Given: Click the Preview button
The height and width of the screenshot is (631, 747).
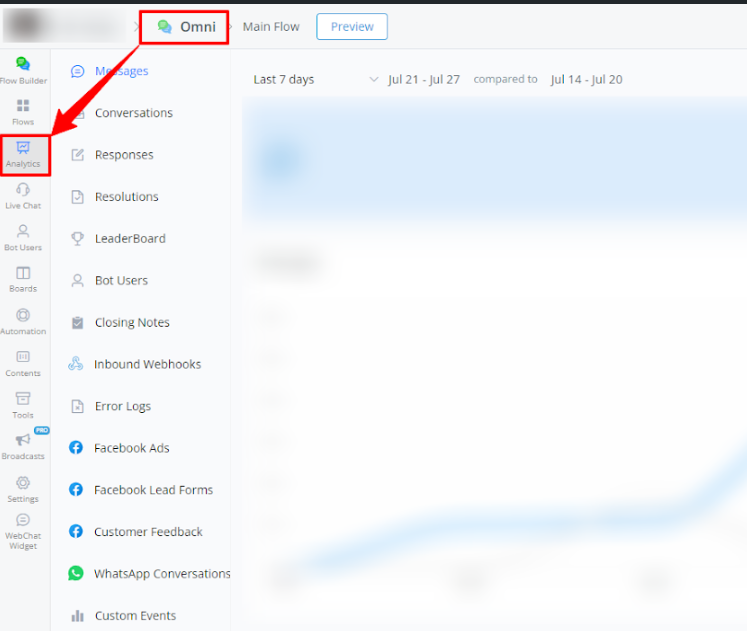Looking at the screenshot, I should (x=352, y=27).
